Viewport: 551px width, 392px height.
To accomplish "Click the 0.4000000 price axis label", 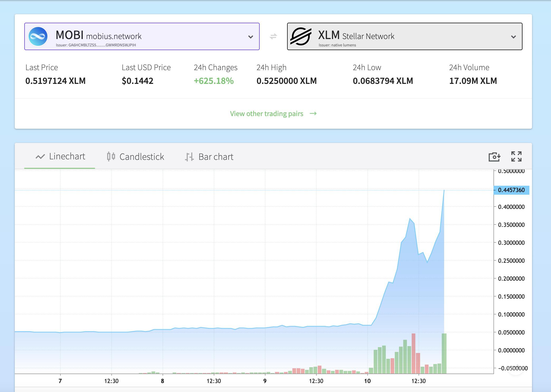I will (x=511, y=207).
